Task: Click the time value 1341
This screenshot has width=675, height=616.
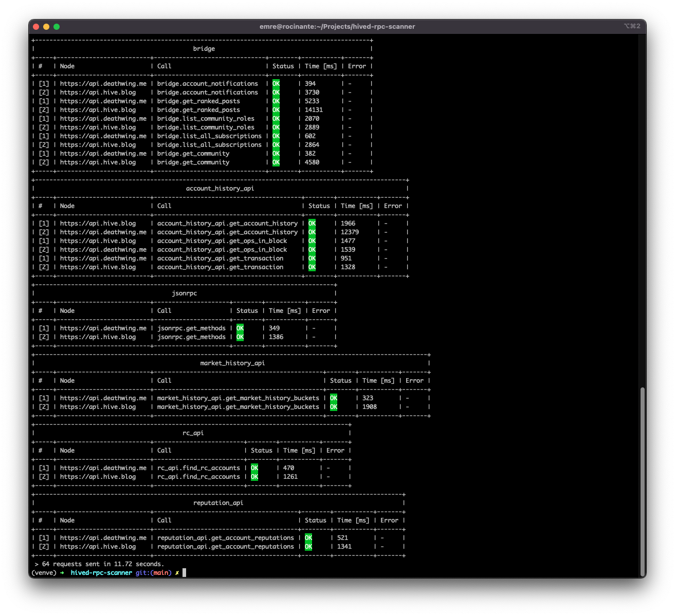Action: click(344, 547)
